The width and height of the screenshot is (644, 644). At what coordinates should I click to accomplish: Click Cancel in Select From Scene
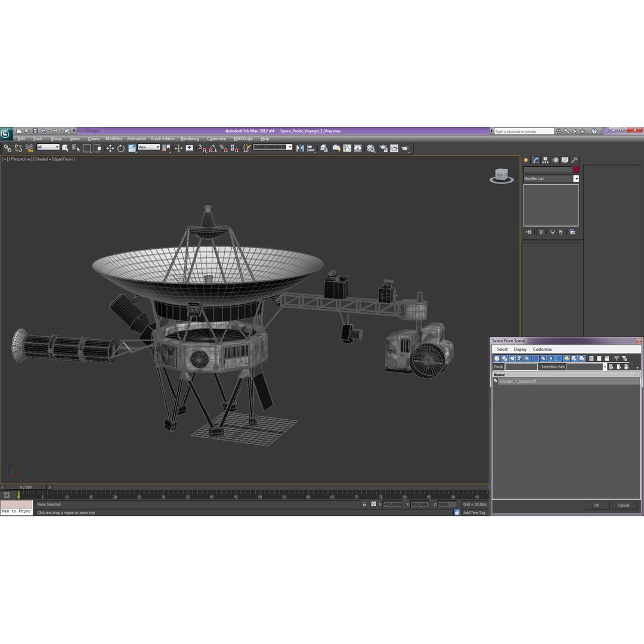click(x=624, y=505)
